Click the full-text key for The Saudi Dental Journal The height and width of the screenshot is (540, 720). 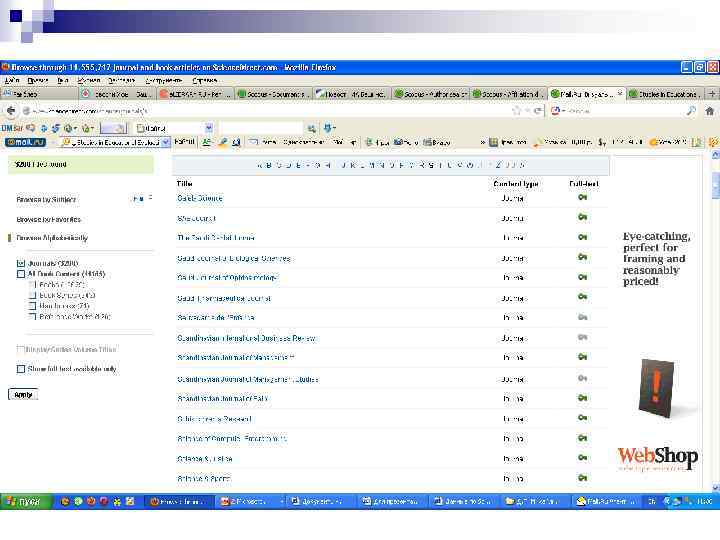pyautogui.click(x=582, y=237)
